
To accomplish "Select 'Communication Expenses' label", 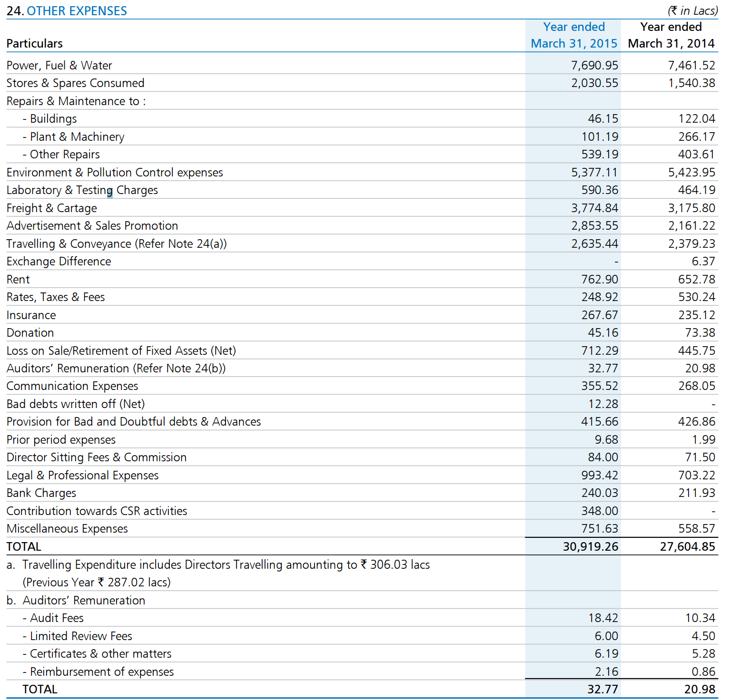I will click(x=72, y=386).
